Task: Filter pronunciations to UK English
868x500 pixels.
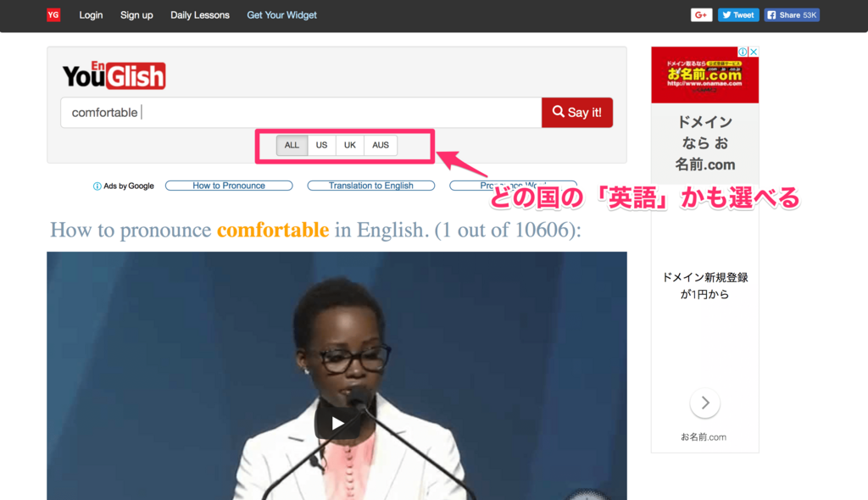Action: point(350,145)
